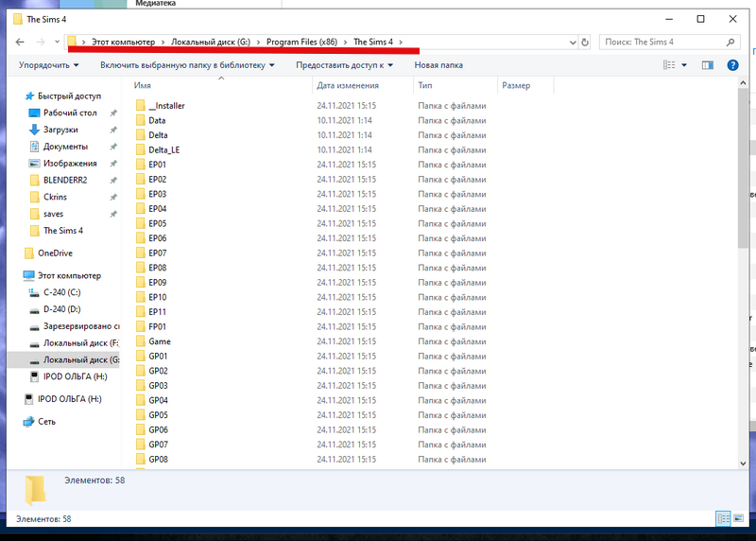Expand chevron after 'Program Files (x86)' breadcrumb

click(345, 42)
